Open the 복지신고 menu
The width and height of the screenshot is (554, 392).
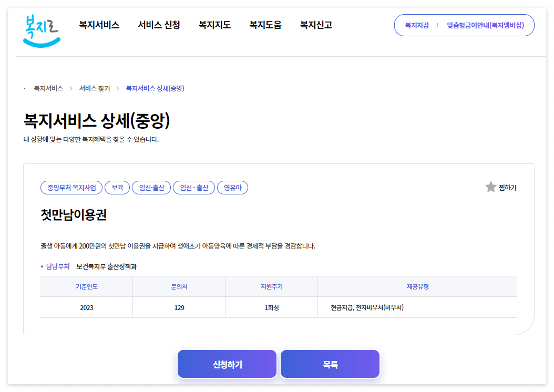coord(314,25)
